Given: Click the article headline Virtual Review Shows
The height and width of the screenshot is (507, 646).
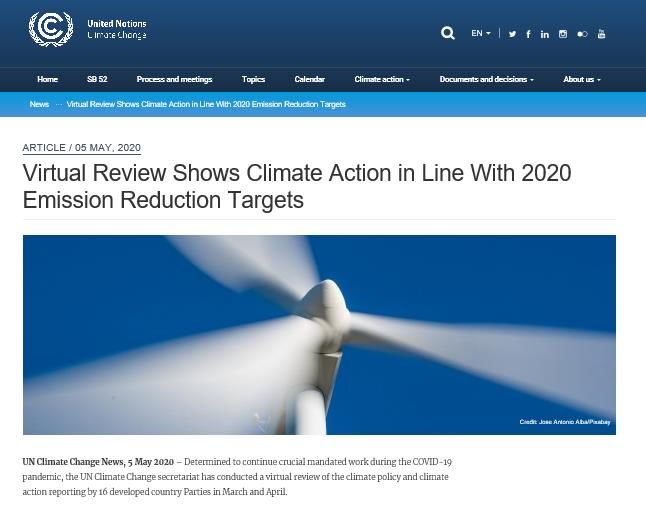Looking at the screenshot, I should click(x=297, y=186).
